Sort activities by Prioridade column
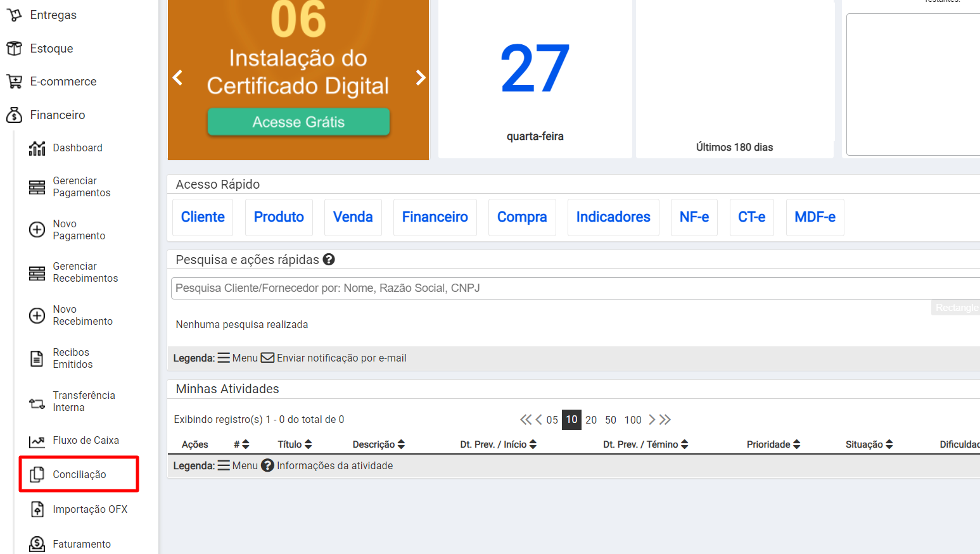The width and height of the screenshot is (980, 554). coord(796,444)
